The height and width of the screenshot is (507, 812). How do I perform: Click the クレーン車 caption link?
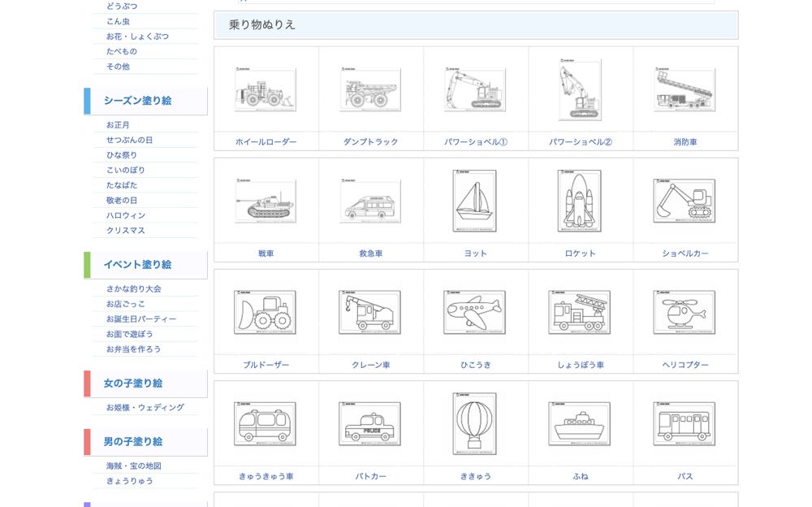pos(370,365)
